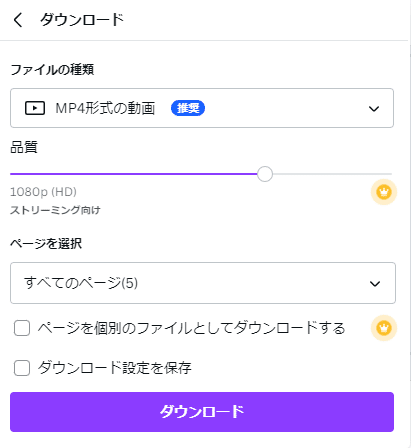
Task: Click the ストリーミング向け description text
Action: 55,210
